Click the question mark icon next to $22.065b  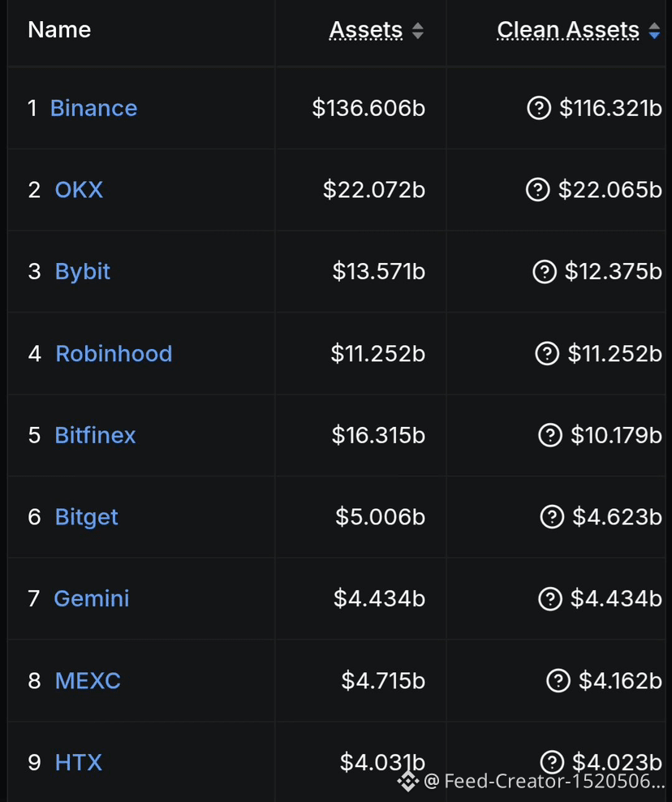click(537, 190)
